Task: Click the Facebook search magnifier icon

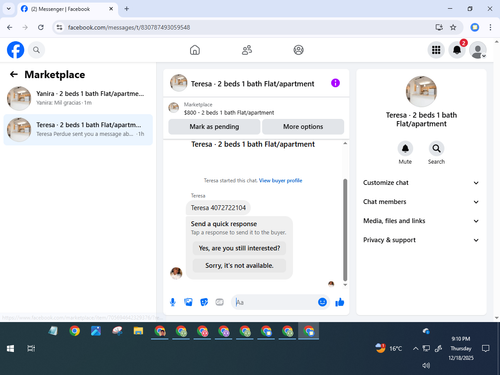Action: (x=36, y=50)
